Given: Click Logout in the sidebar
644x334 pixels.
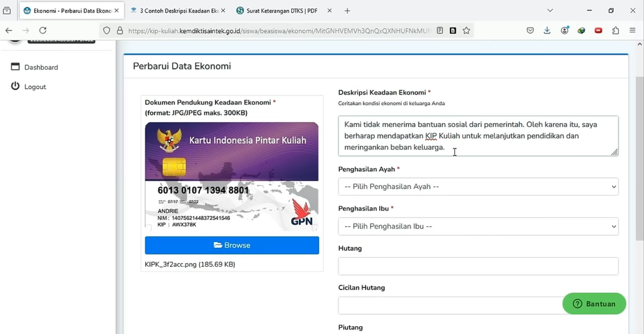Looking at the screenshot, I should (x=35, y=87).
